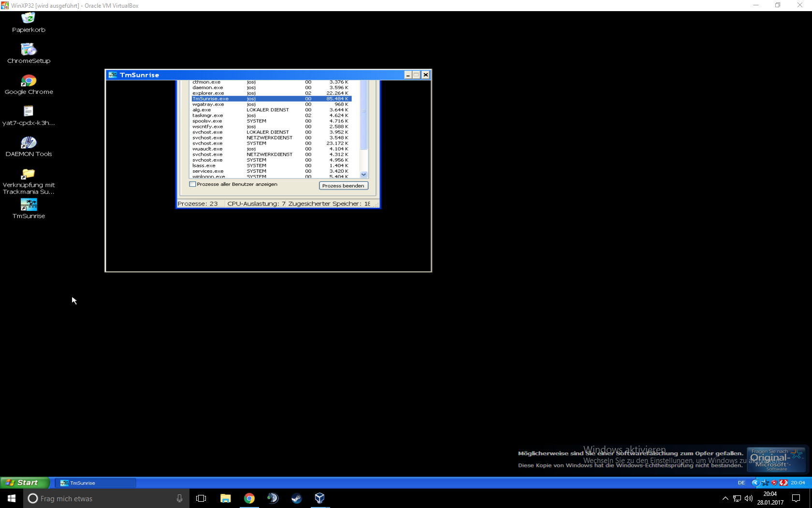This screenshot has width=812, height=508.
Task: Show hidden Windows 10 tray icons
Action: pos(725,498)
